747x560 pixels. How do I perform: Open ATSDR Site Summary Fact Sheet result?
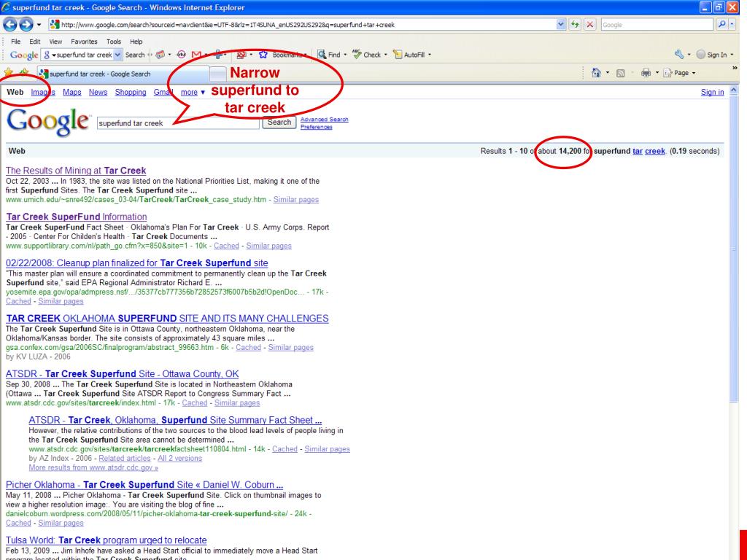point(175,420)
